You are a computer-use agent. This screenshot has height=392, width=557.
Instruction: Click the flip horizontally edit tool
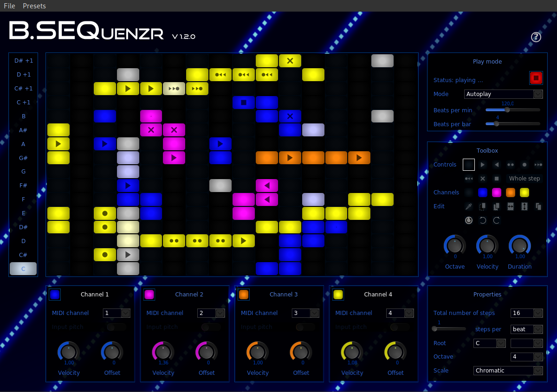pos(511,206)
